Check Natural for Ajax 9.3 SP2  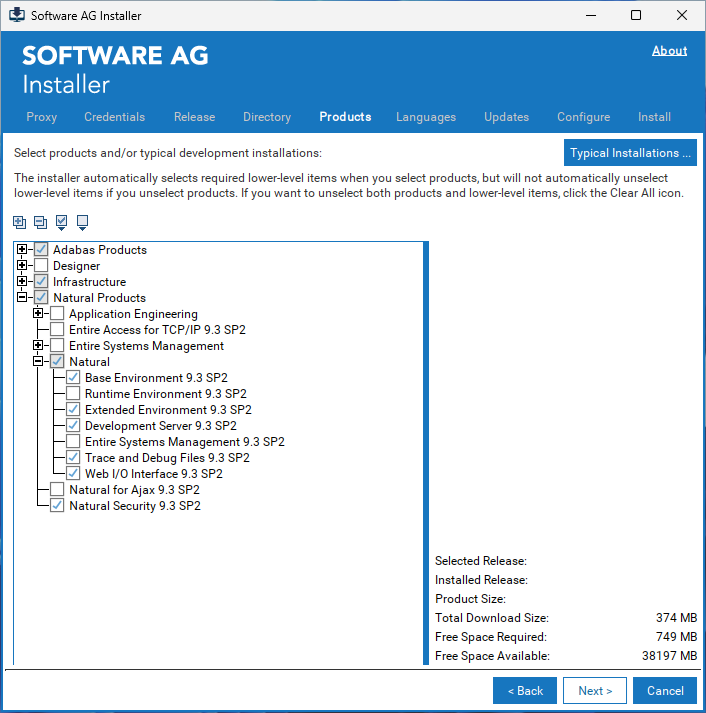(x=57, y=490)
